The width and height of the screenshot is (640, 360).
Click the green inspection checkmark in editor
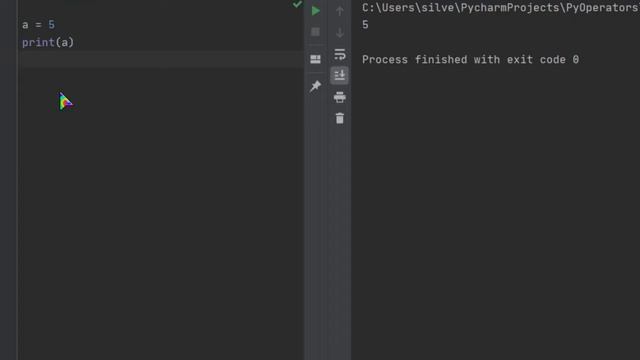(x=298, y=4)
